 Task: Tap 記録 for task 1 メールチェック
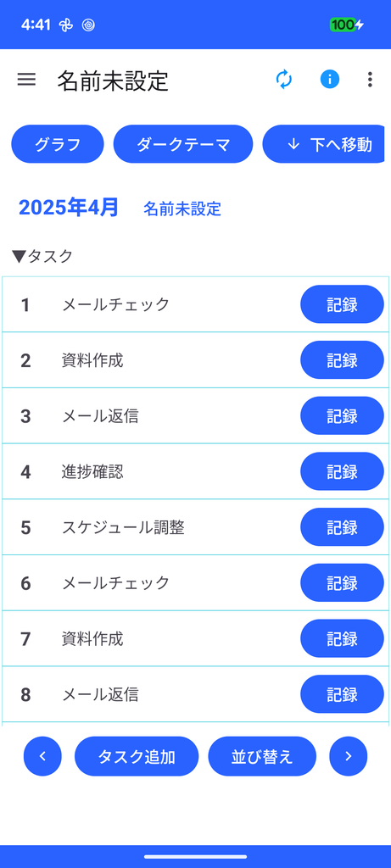[x=343, y=304]
